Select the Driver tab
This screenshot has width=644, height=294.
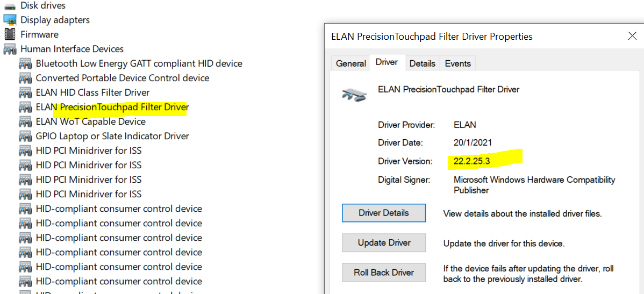[x=387, y=62]
